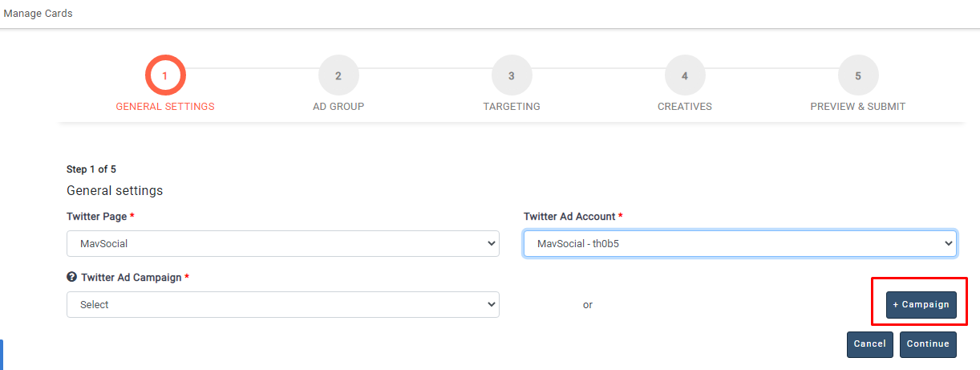Click the Twitter Ad Campaign field label
Image resolution: width=980 pixels, height=370 pixels.
pos(132,277)
